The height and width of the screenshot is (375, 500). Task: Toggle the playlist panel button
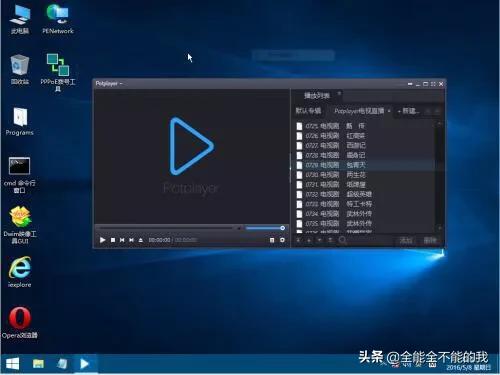point(272,240)
